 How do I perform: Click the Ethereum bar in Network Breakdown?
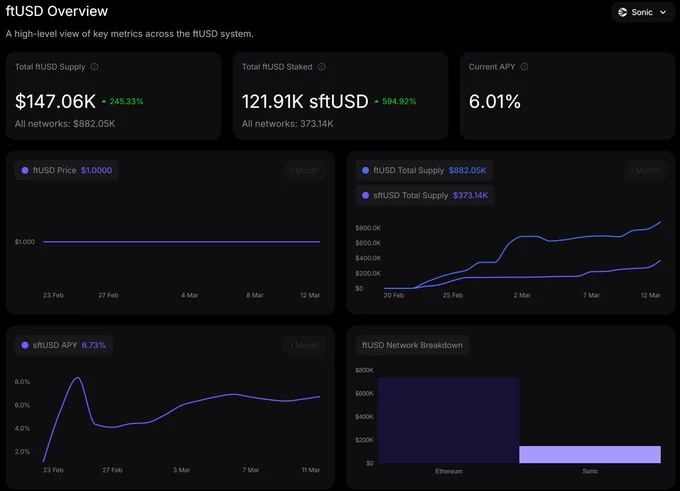tap(449, 420)
